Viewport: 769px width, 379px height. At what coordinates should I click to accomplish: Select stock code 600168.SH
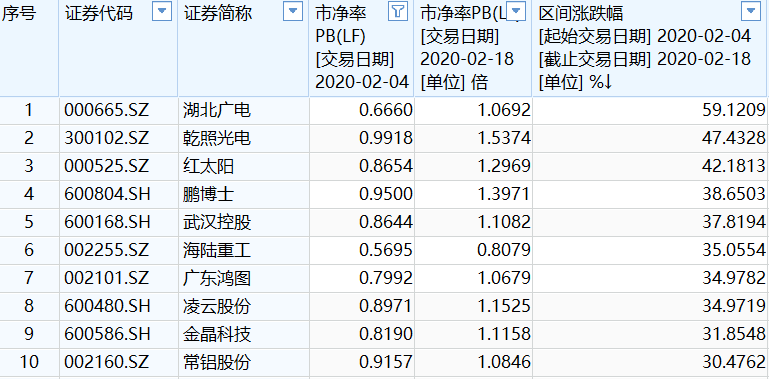pyautogui.click(x=106, y=222)
